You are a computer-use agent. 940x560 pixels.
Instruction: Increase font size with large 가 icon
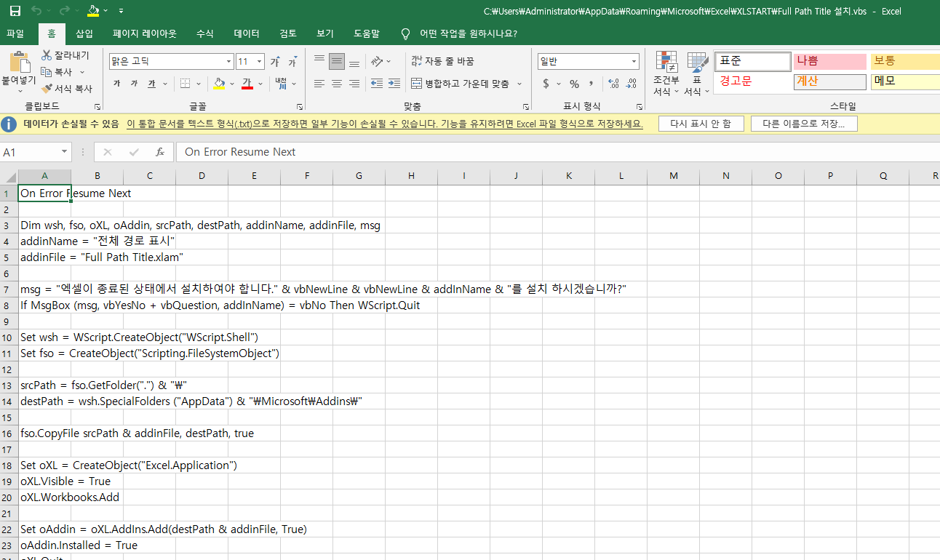(x=275, y=62)
